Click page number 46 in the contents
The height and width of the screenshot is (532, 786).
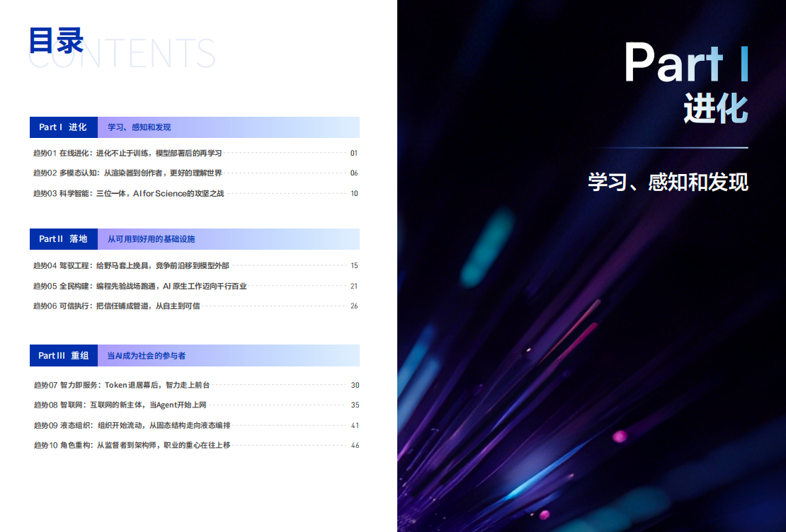(x=355, y=445)
